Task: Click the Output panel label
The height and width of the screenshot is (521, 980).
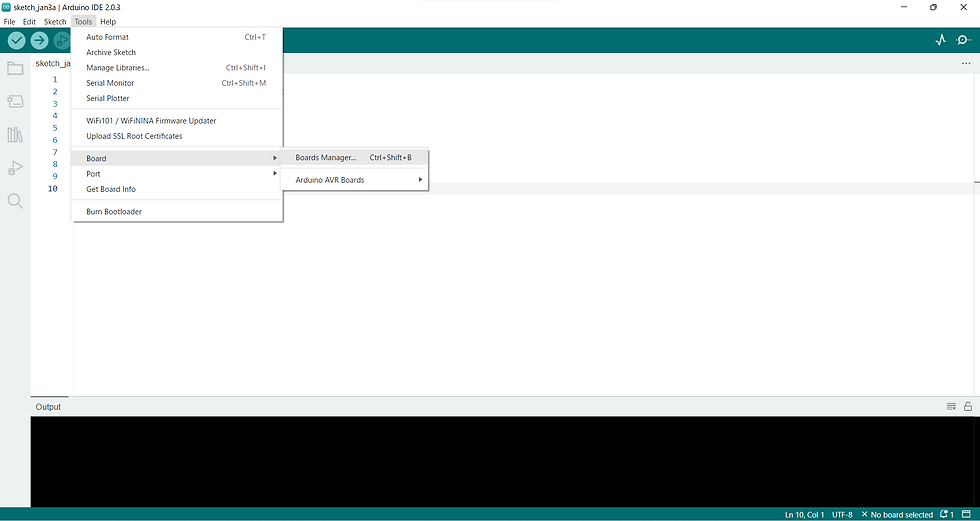Action: 48,407
